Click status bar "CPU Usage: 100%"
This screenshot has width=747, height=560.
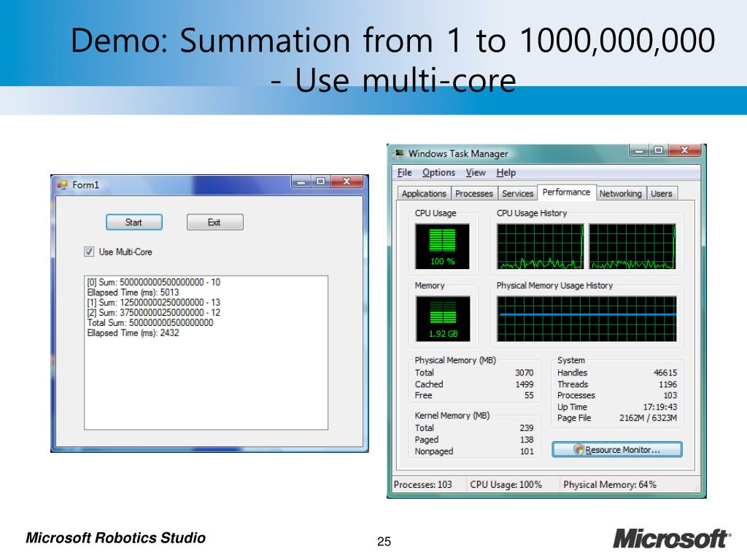pos(506,485)
